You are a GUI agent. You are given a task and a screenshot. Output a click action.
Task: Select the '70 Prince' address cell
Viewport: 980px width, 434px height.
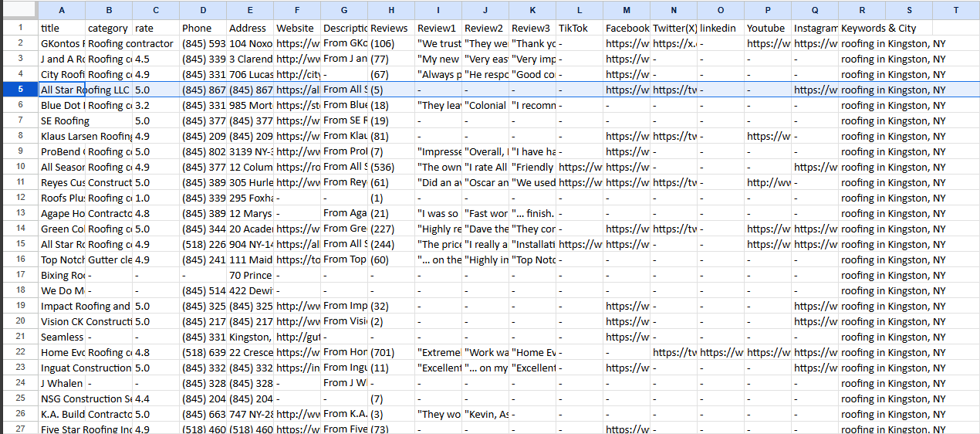(250, 275)
